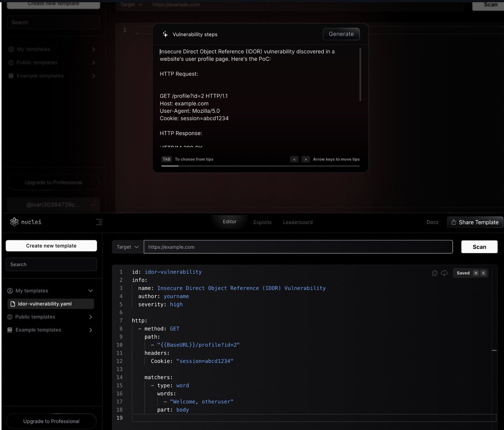
Task: Expand Public templates chevron in dimmed upper sidebar
Action: point(93,63)
